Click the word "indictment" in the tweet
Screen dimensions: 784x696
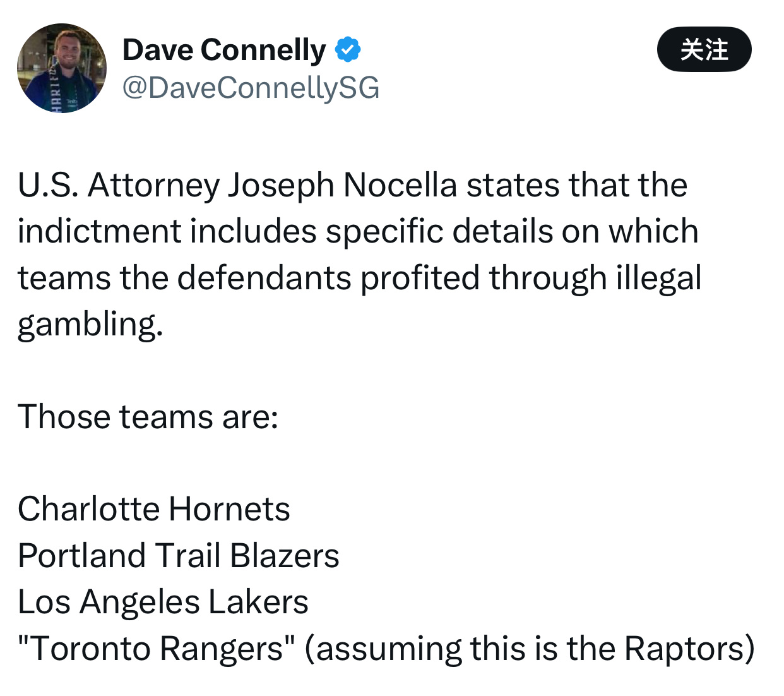[x=99, y=231]
